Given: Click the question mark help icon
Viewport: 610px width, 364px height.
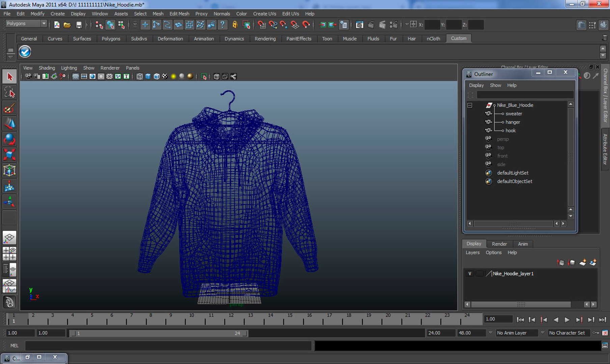Looking at the screenshot, I should [222, 25].
